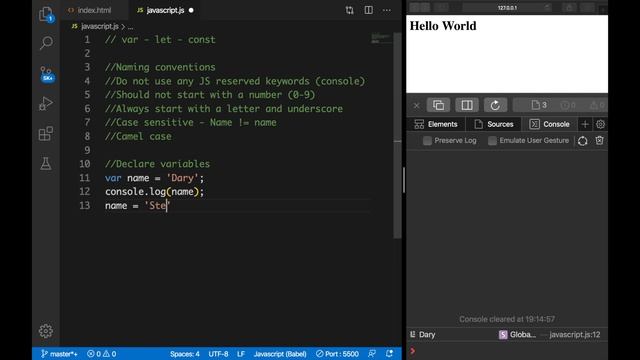Click the dock-to-side devtools icon
Screen dimensions: 640x360
[x=467, y=105]
